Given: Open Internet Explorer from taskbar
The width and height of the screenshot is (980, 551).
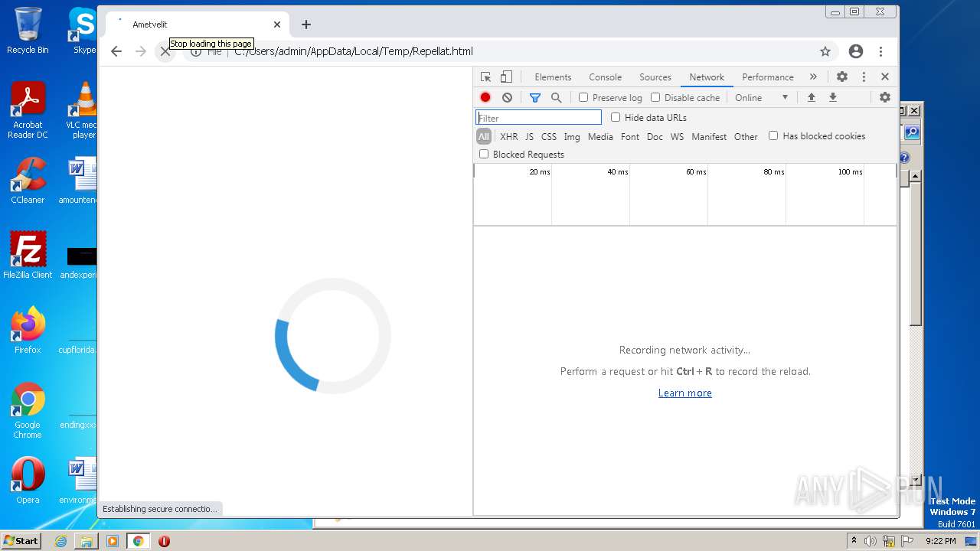Looking at the screenshot, I should 60,541.
